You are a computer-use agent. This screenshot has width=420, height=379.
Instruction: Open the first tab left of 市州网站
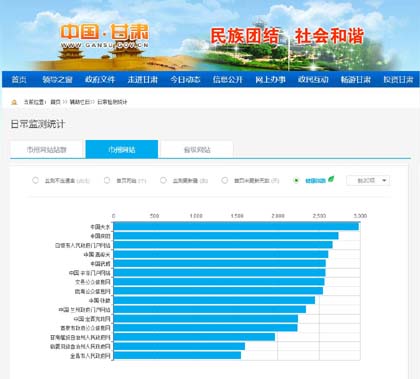pyautogui.click(x=46, y=150)
